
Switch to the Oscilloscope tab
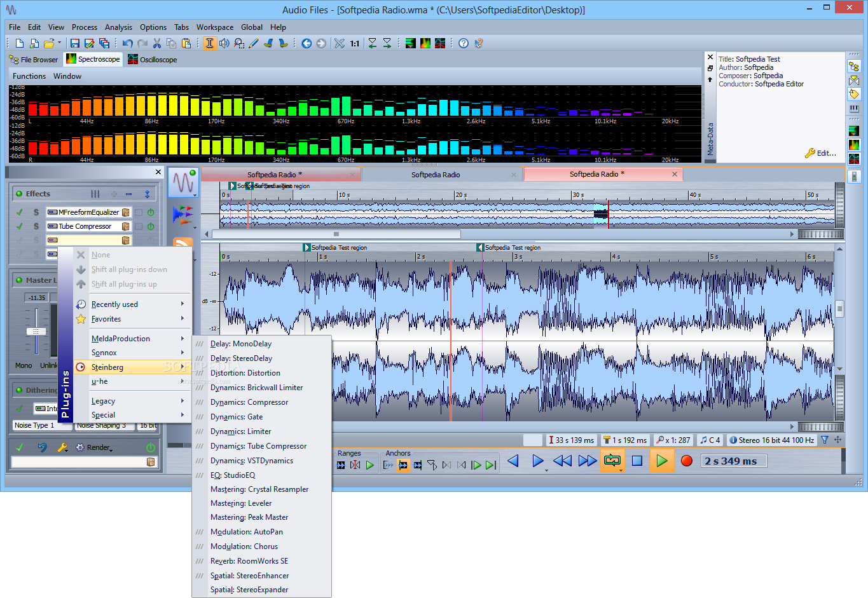(x=153, y=60)
